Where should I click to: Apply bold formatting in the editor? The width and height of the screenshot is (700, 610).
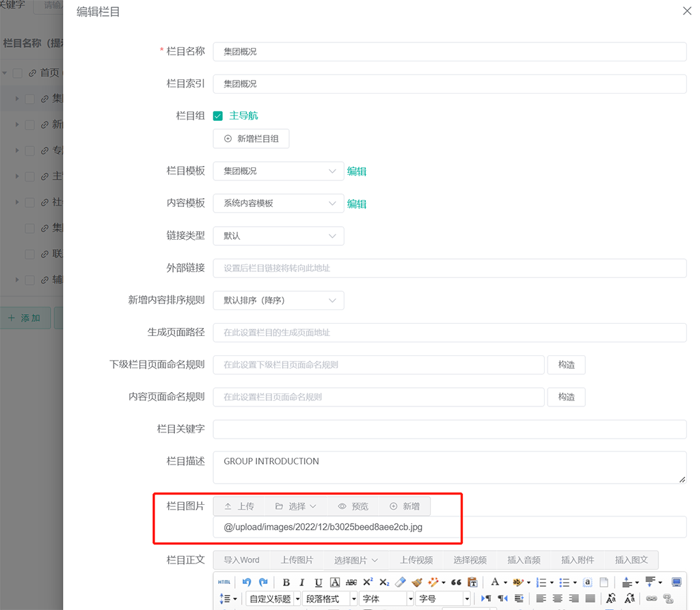286,582
